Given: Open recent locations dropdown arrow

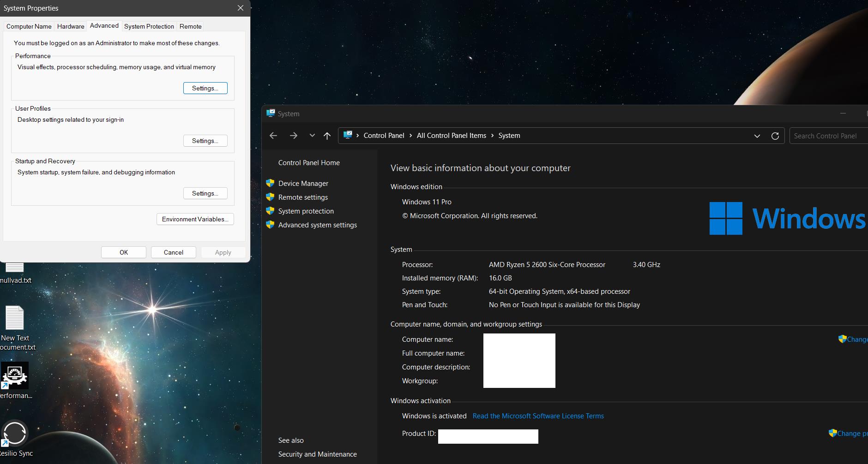Looking at the screenshot, I should (x=312, y=136).
